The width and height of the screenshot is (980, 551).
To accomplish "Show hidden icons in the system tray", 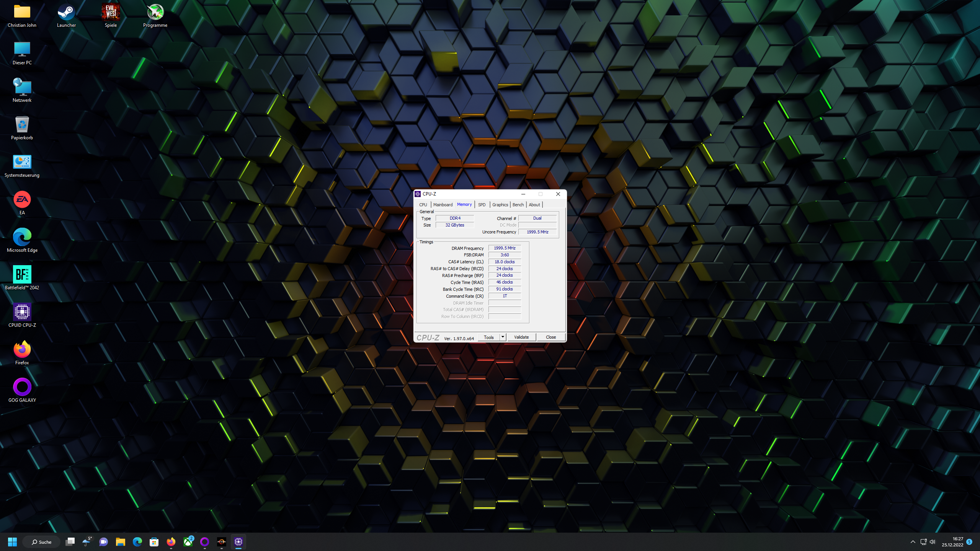I will [913, 542].
